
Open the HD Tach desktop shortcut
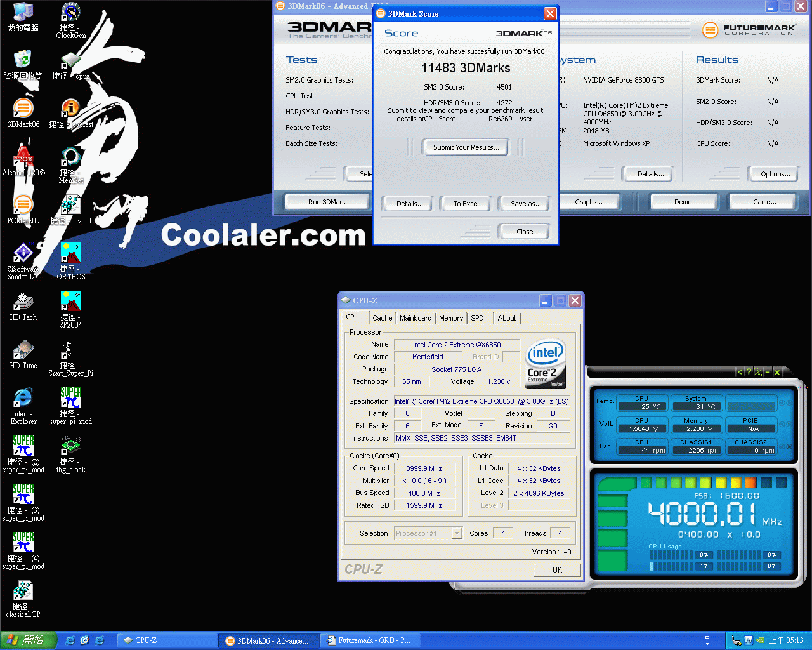(23, 307)
